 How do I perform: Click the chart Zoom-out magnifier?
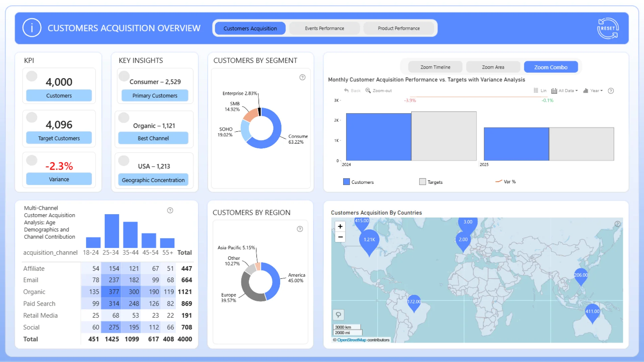tap(368, 90)
